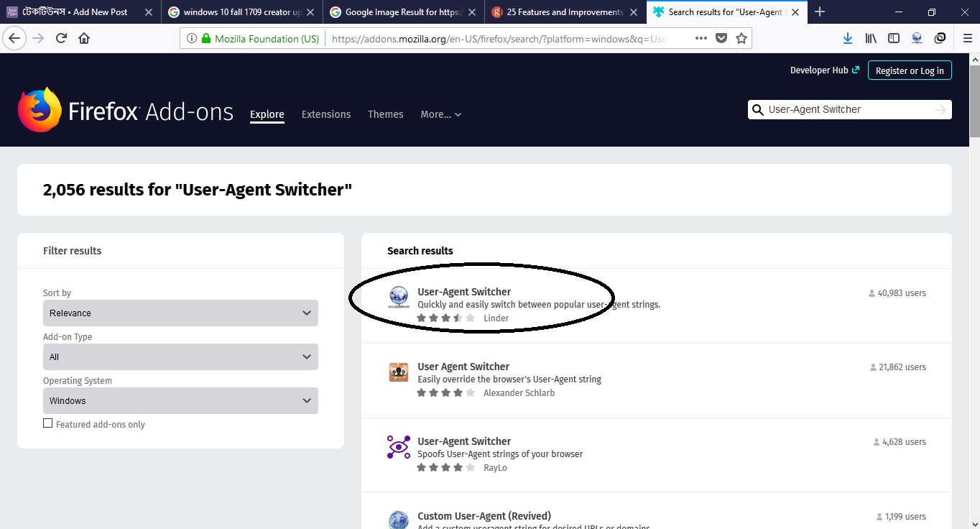Open page actions three-dot menu
This screenshot has height=529, width=980.
(x=701, y=39)
